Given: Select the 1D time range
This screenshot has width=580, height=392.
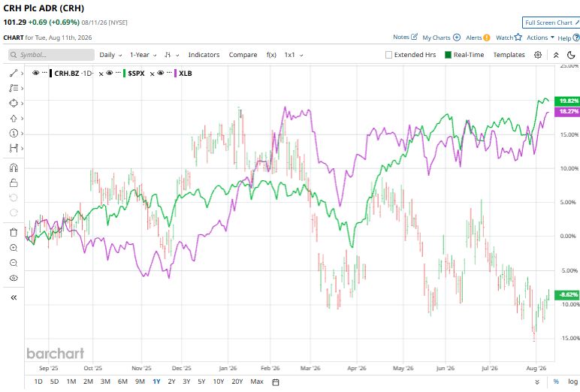Looking at the screenshot, I should [38, 381].
